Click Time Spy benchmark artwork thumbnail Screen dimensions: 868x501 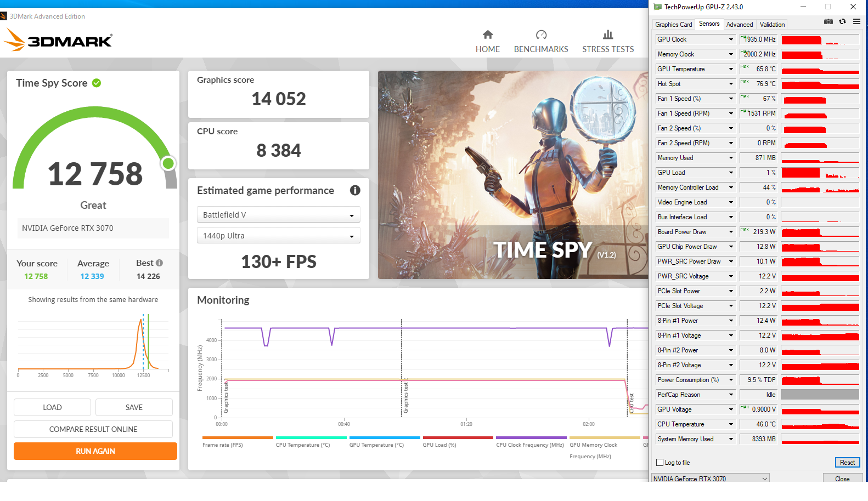513,175
